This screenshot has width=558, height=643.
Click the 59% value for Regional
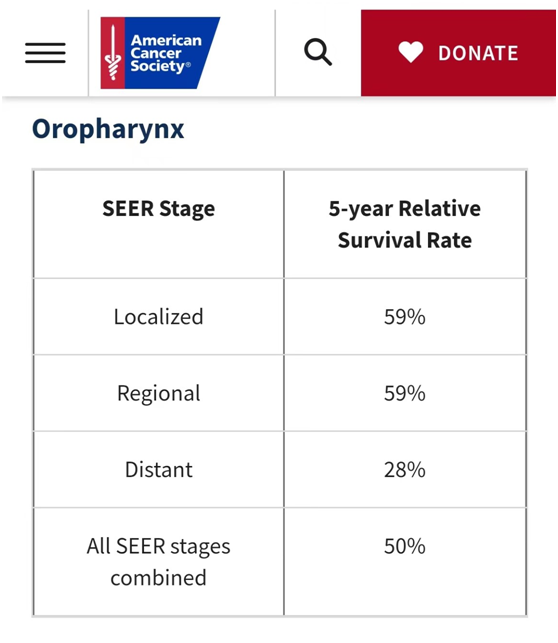pos(405,393)
